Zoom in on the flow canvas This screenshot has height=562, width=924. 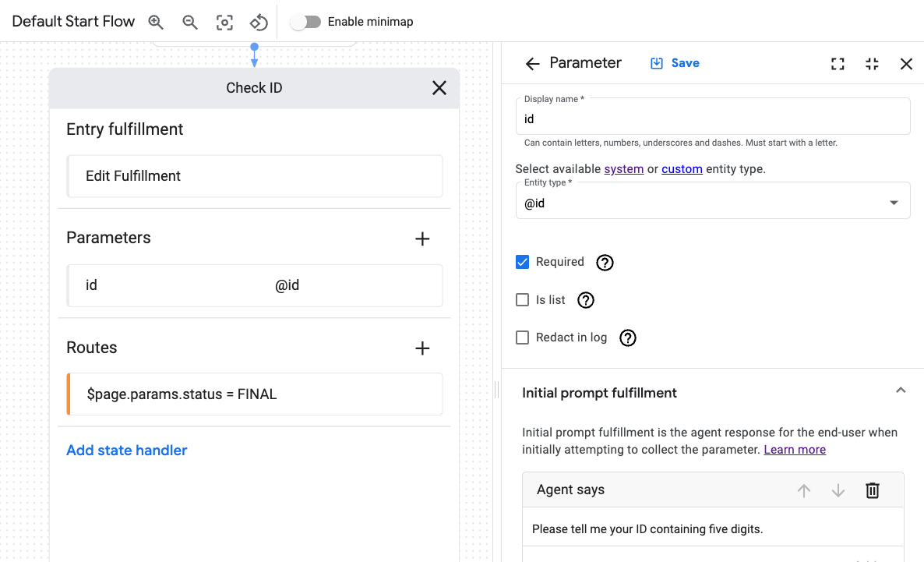tap(156, 22)
